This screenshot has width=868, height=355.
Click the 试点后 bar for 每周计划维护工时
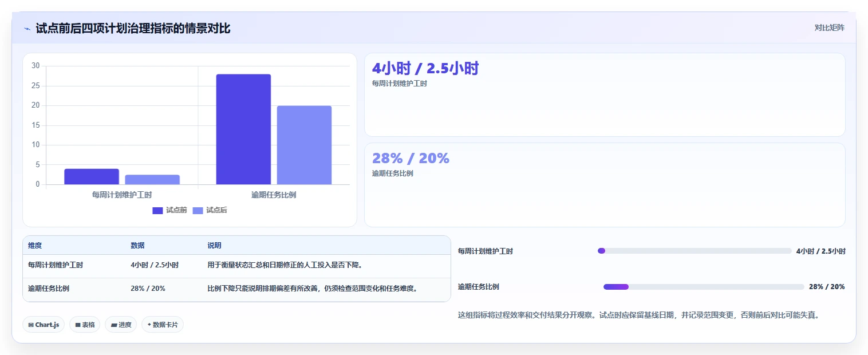coord(152,179)
